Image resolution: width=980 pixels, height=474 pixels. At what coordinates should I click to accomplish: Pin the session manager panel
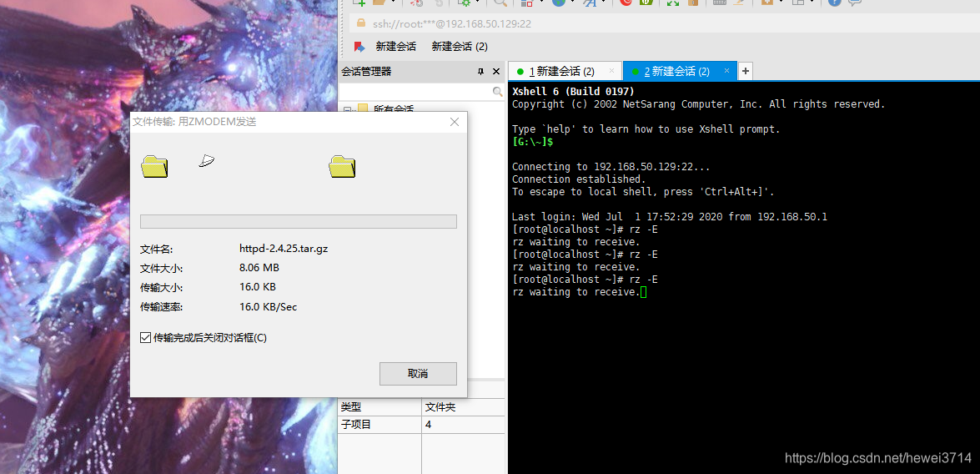[x=480, y=71]
